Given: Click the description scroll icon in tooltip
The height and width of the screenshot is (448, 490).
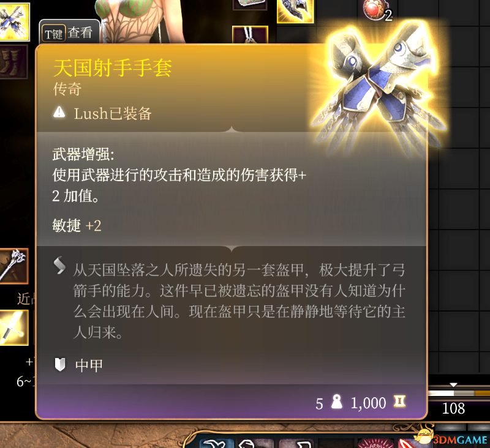Looking at the screenshot, I should pos(59,266).
